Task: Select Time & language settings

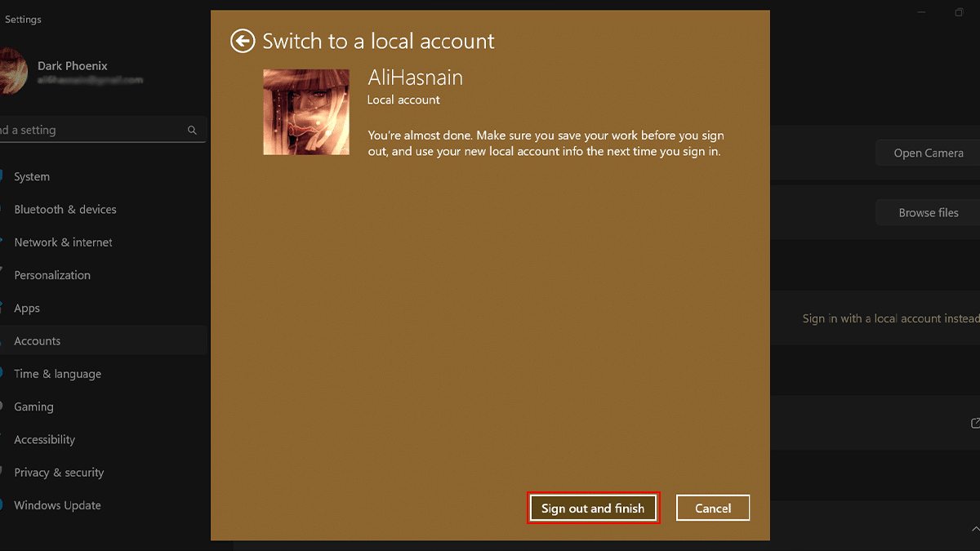Action: coord(57,374)
